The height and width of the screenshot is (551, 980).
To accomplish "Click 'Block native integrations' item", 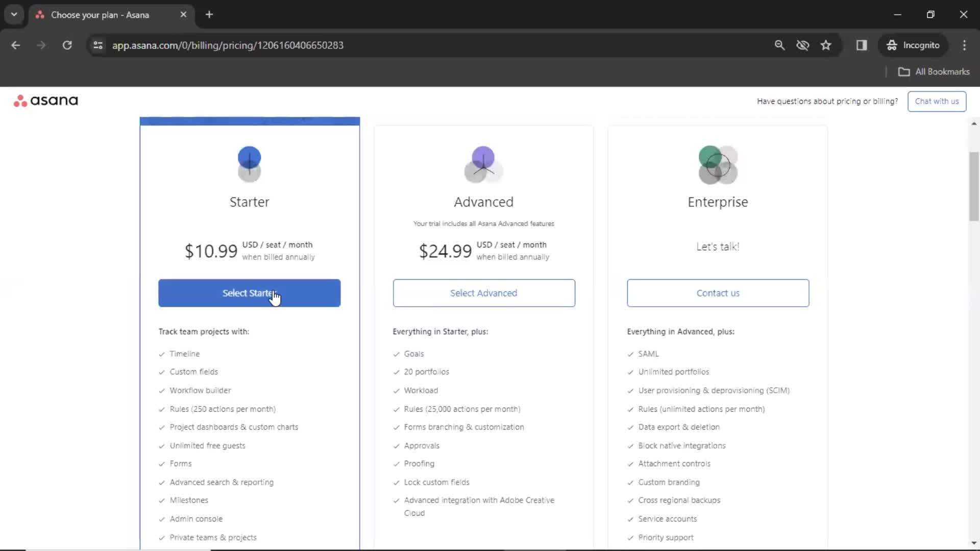I will coord(681,445).
